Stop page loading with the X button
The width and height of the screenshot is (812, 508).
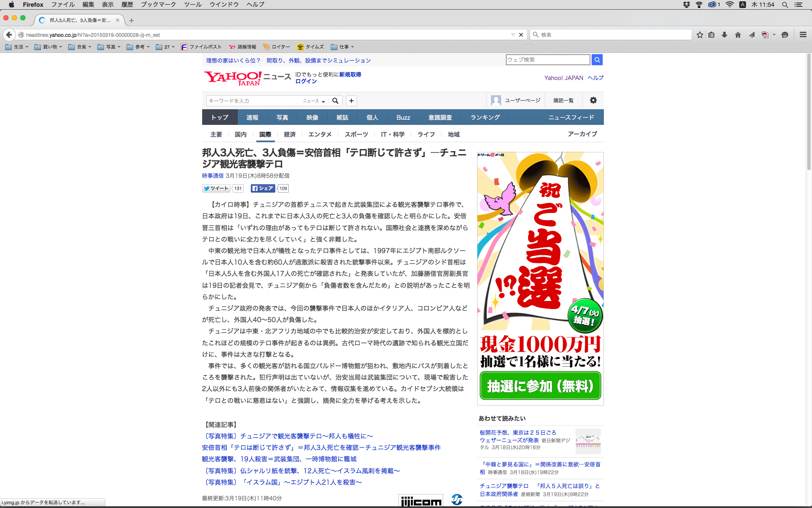521,35
